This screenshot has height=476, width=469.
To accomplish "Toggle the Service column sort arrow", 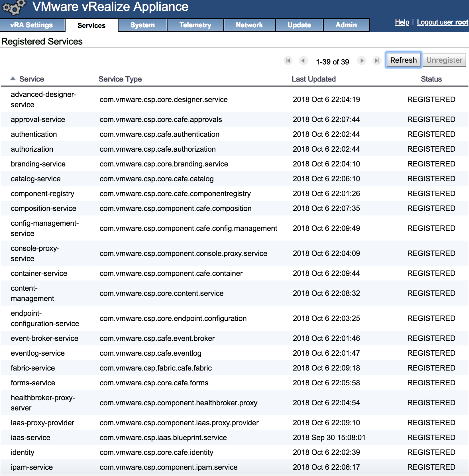I will tap(13, 79).
